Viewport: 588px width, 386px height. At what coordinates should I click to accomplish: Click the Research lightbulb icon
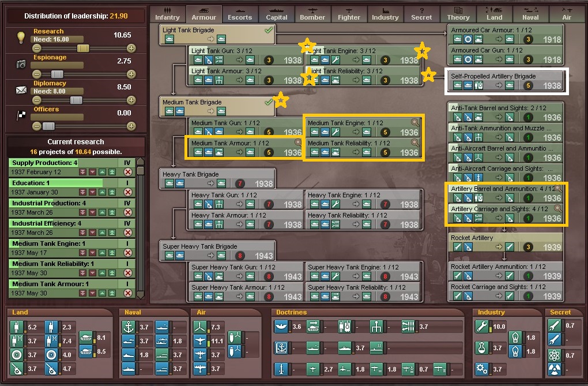tap(21, 37)
